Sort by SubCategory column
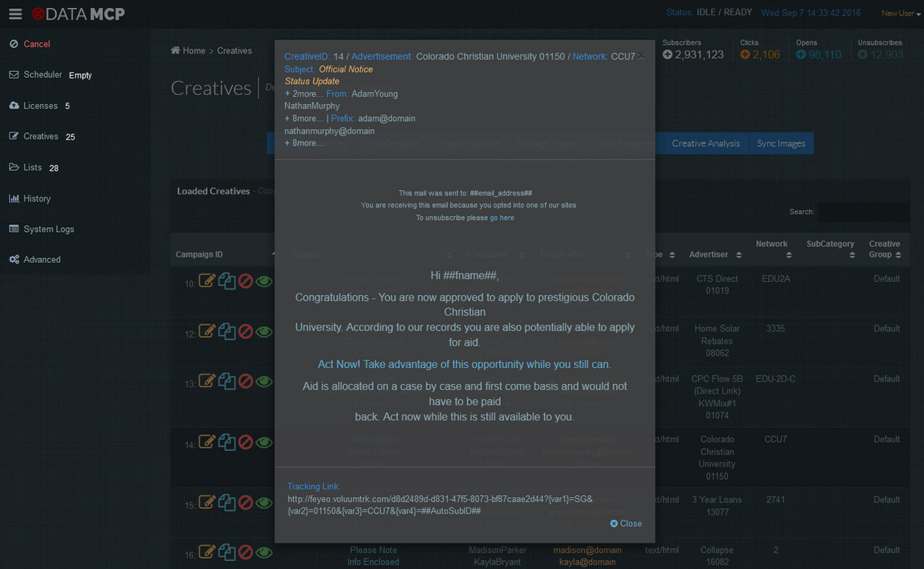The height and width of the screenshot is (569, 924). pyautogui.click(x=830, y=249)
